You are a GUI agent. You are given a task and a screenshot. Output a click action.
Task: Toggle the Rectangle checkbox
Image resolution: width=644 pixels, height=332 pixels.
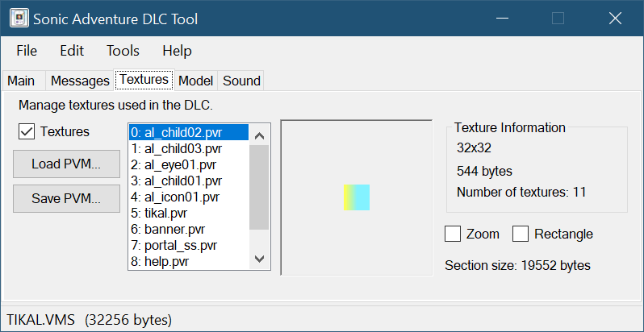point(521,234)
